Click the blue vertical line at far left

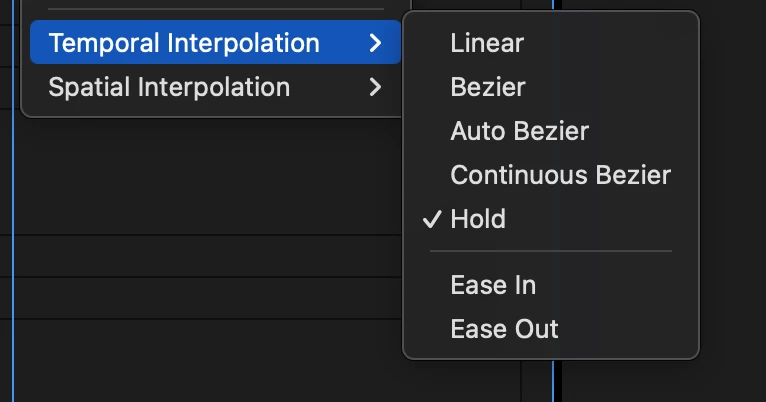(15, 250)
